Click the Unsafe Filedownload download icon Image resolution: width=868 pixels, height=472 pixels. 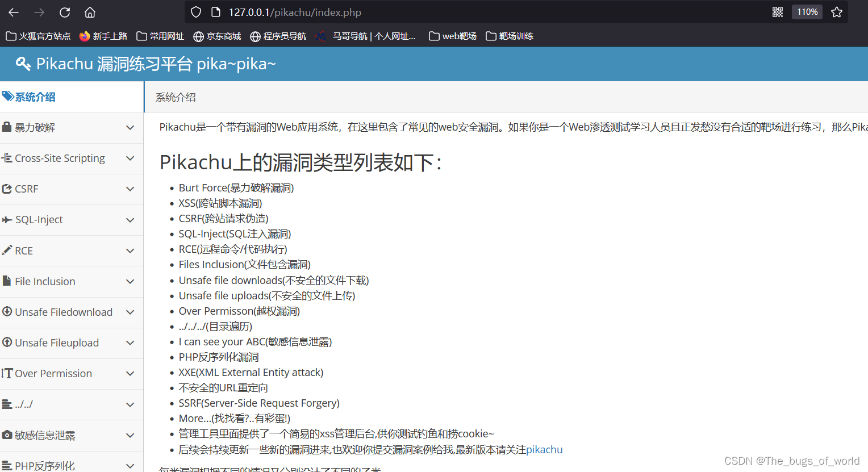[7, 311]
